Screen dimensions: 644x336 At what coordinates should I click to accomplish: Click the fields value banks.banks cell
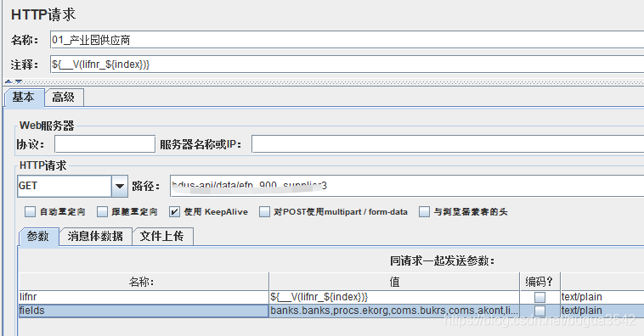pyautogui.click(x=394, y=311)
